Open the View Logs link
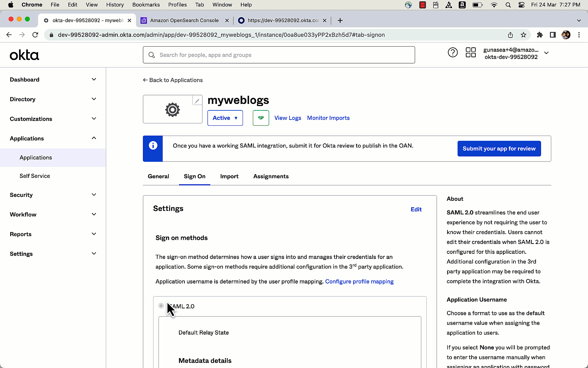 click(x=288, y=118)
